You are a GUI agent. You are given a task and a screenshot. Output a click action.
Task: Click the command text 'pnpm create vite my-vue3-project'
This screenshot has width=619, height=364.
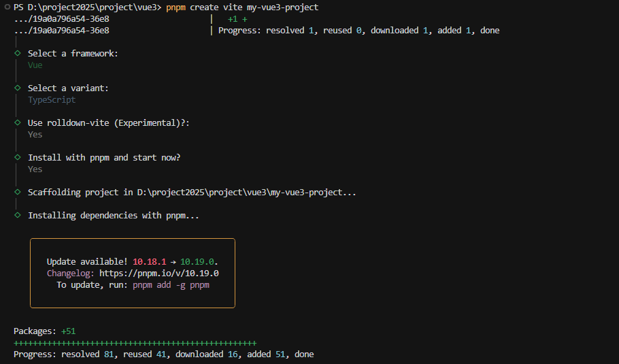pyautogui.click(x=242, y=7)
